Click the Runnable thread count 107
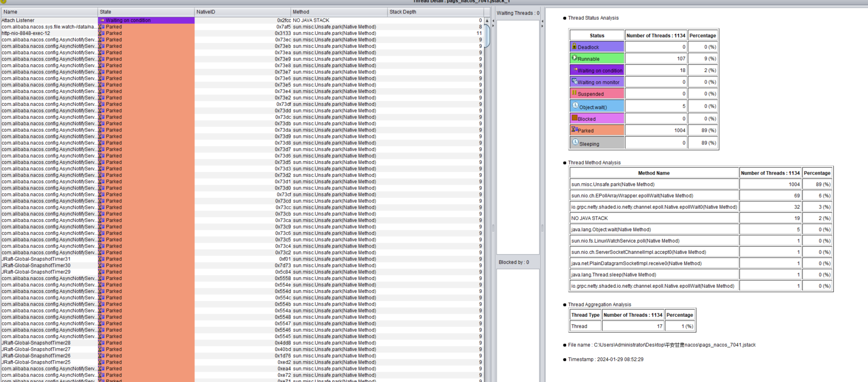Screen dimensions: 868x382 pyautogui.click(x=681, y=59)
